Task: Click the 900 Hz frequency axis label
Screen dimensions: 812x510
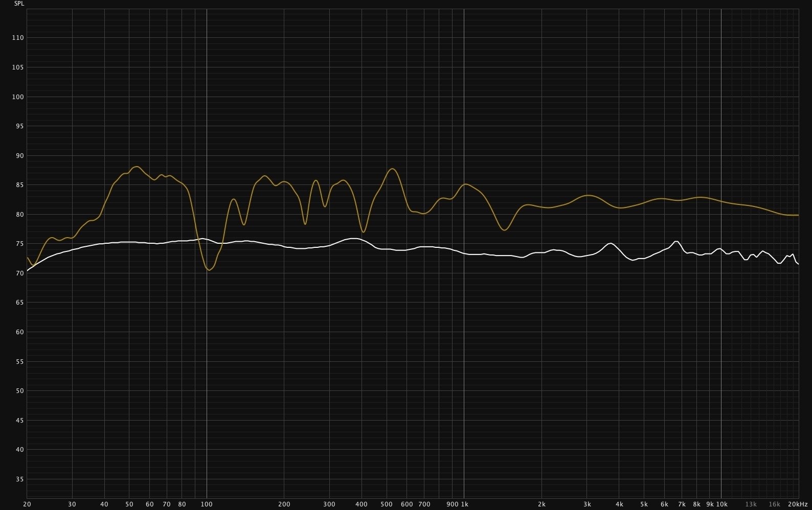Action: pyautogui.click(x=452, y=504)
